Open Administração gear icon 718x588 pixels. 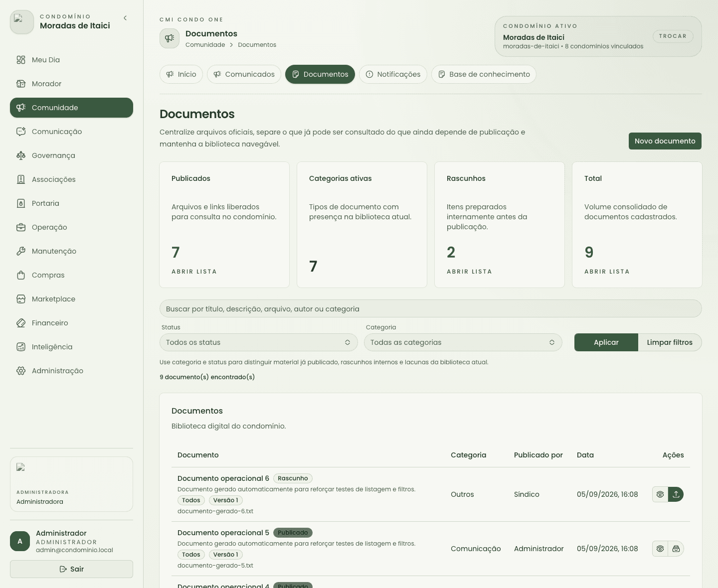click(21, 371)
